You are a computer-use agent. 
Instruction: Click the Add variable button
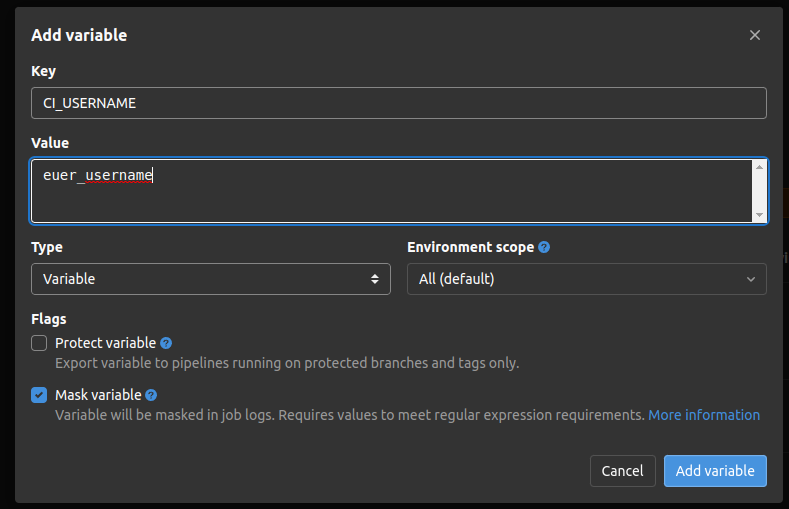tap(715, 471)
